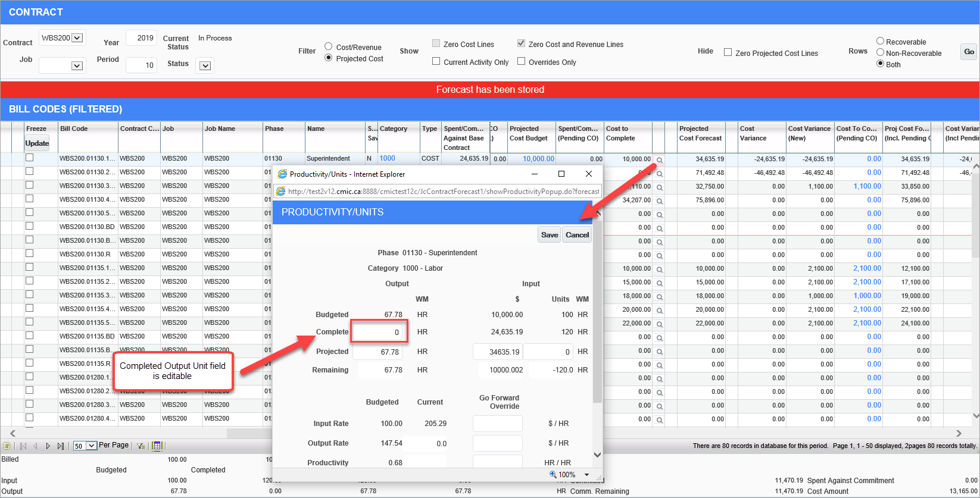Sort by Cost to Complete column header
This screenshot has height=498, width=980.
pos(620,133)
